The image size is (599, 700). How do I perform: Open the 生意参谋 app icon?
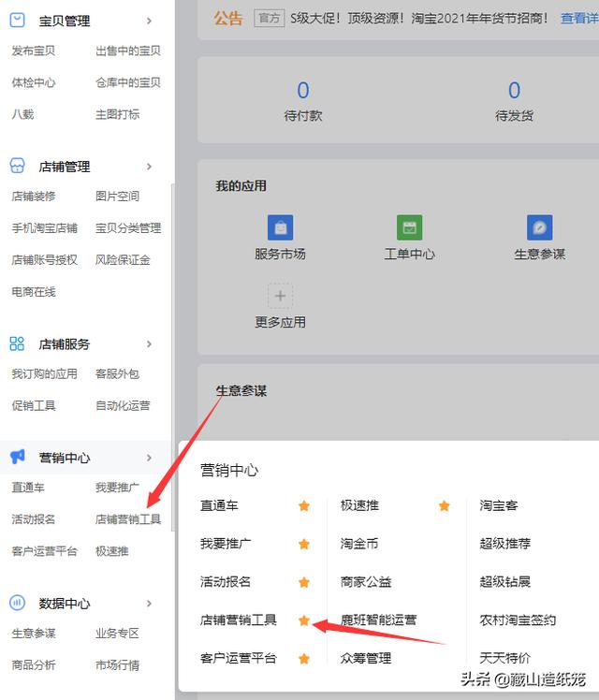(x=540, y=227)
